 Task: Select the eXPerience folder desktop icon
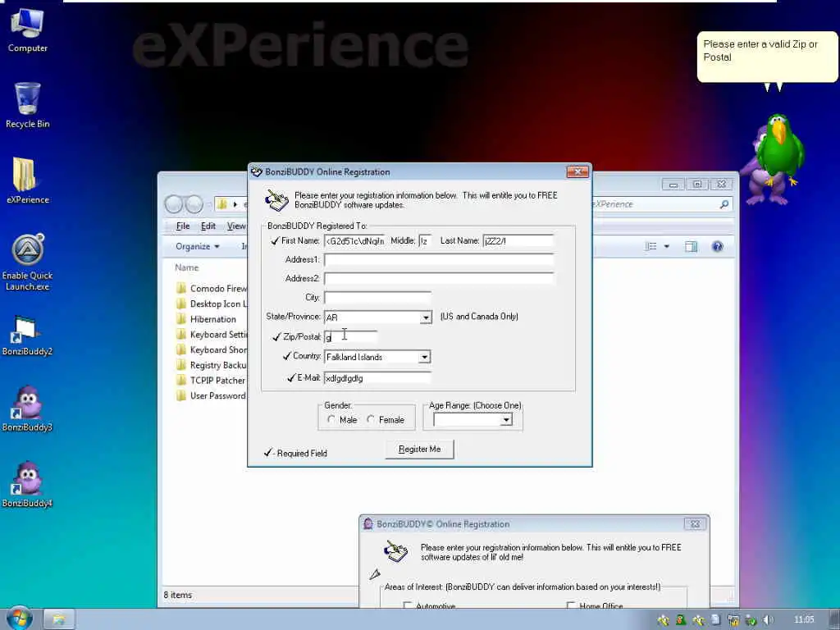click(x=27, y=180)
